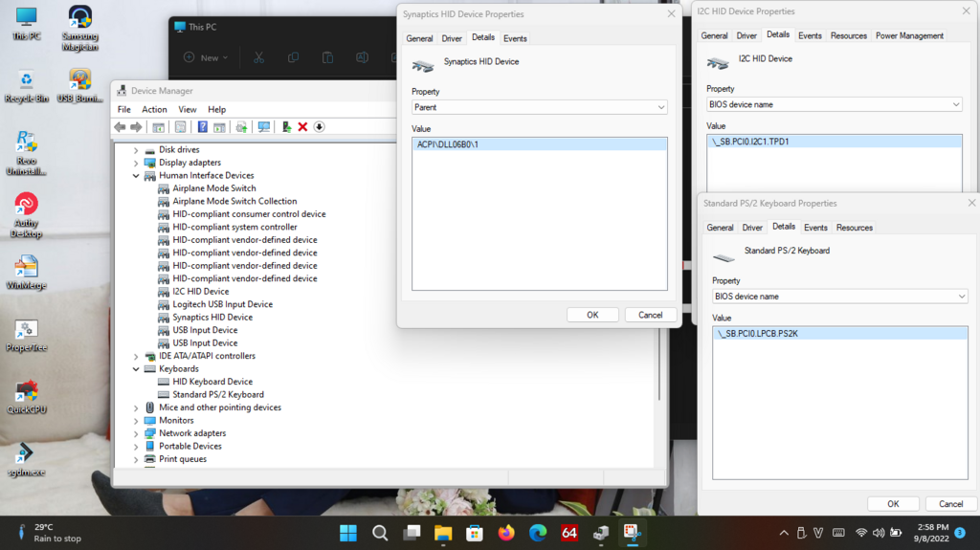980x550 pixels.
Task: Click the back arrow in Device Manager toolbar
Action: point(120,126)
